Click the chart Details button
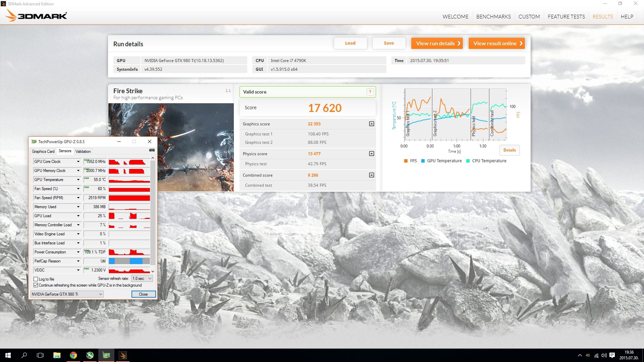The width and height of the screenshot is (644, 362). [509, 150]
